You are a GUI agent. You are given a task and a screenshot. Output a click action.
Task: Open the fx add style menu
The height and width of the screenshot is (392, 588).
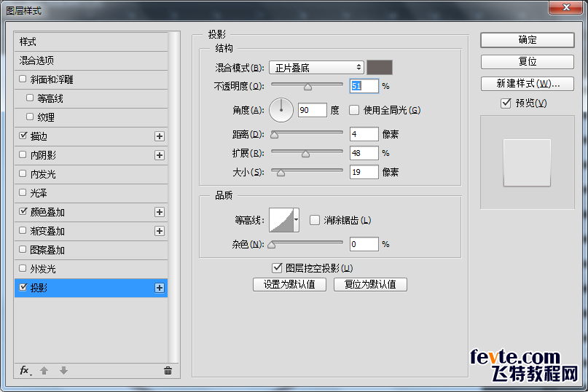click(x=26, y=371)
